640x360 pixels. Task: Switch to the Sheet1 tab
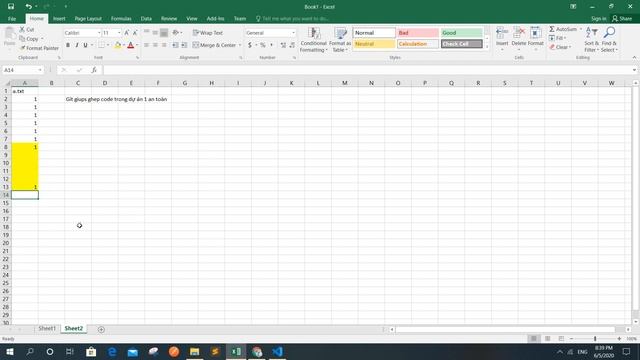coord(47,328)
